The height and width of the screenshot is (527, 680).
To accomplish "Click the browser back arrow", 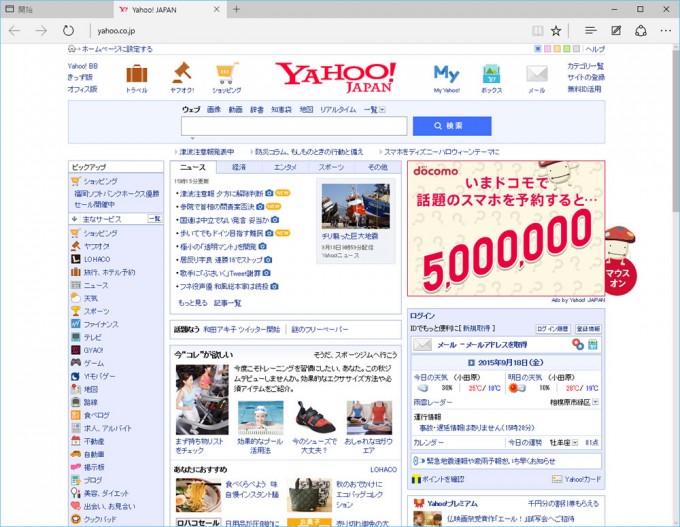I will [14, 31].
